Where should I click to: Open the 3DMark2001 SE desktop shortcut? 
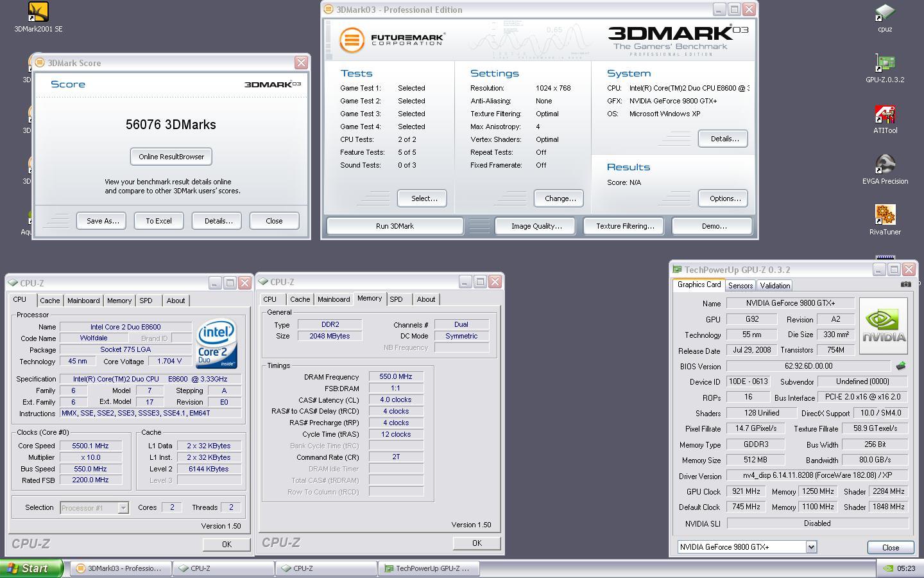point(38,17)
